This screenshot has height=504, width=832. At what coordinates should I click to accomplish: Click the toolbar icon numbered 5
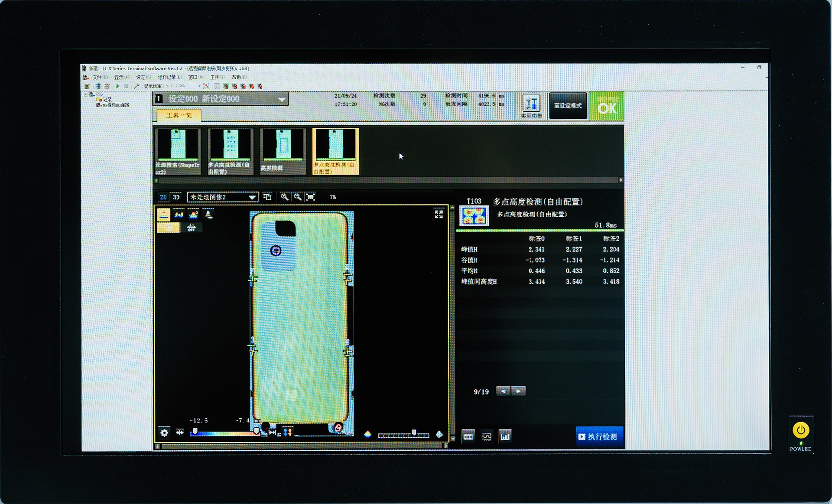click(x=260, y=86)
